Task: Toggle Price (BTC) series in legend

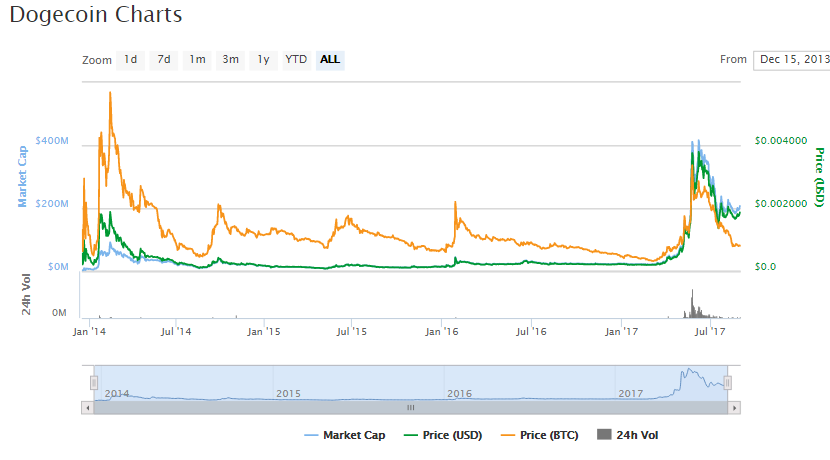Action: [x=539, y=435]
